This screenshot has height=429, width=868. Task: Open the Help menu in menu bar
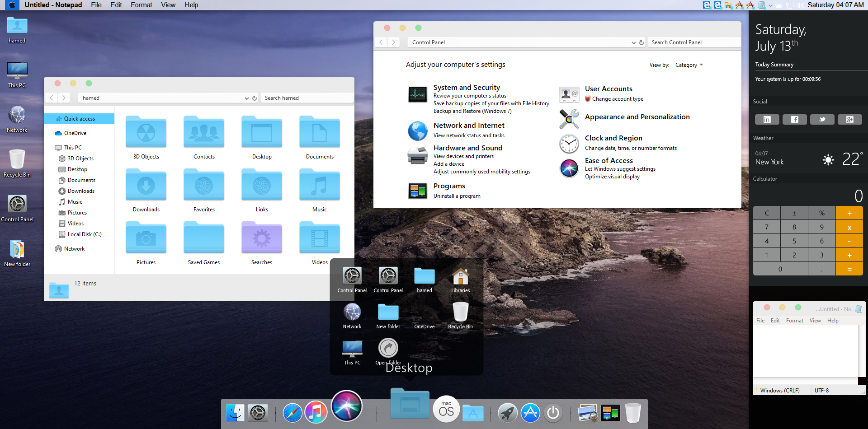tap(191, 5)
